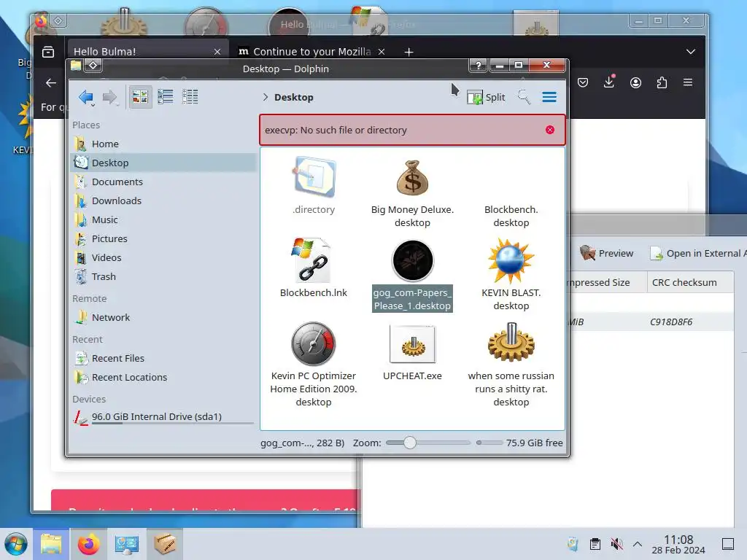Select the .directory file icon
The height and width of the screenshot is (560, 747).
click(314, 177)
